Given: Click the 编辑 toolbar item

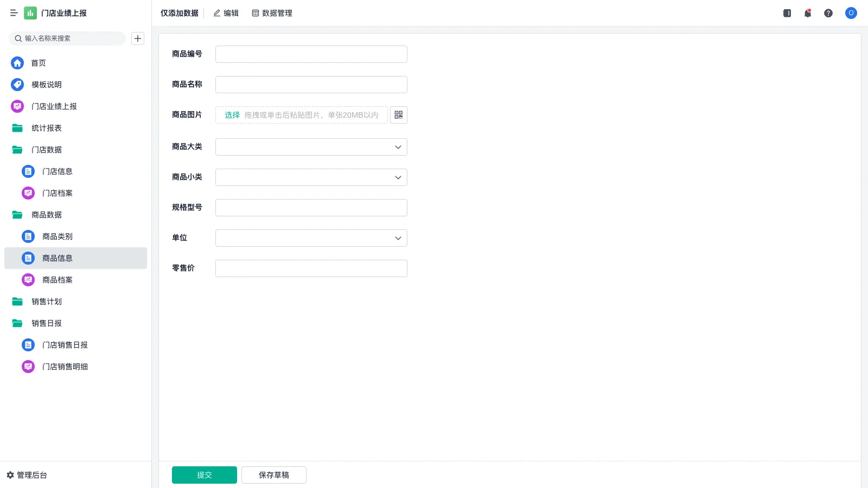Looking at the screenshot, I should (x=226, y=13).
